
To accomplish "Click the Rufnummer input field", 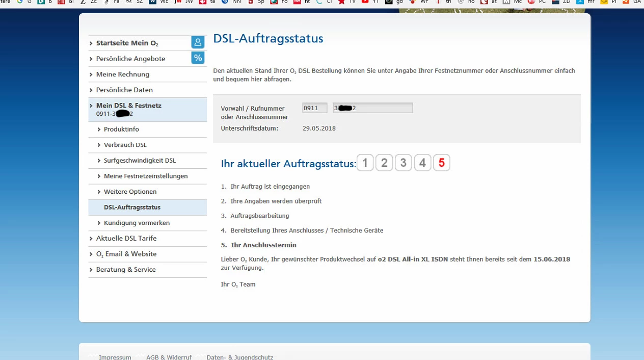I will click(373, 108).
